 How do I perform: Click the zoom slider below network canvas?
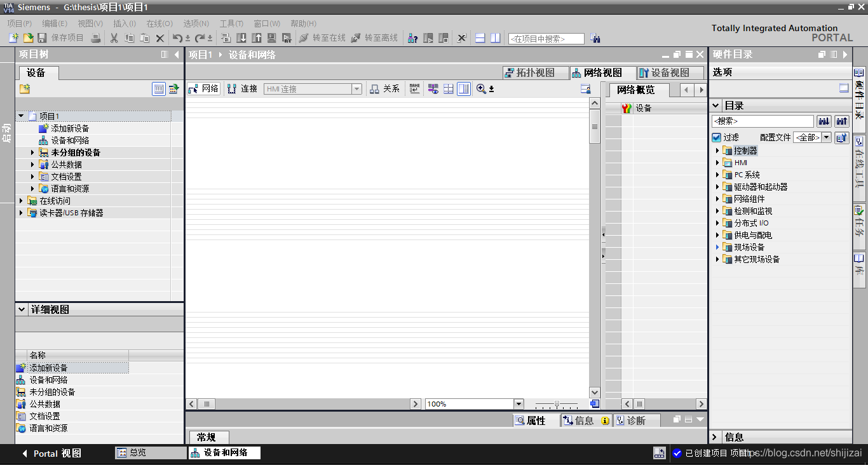[557, 404]
